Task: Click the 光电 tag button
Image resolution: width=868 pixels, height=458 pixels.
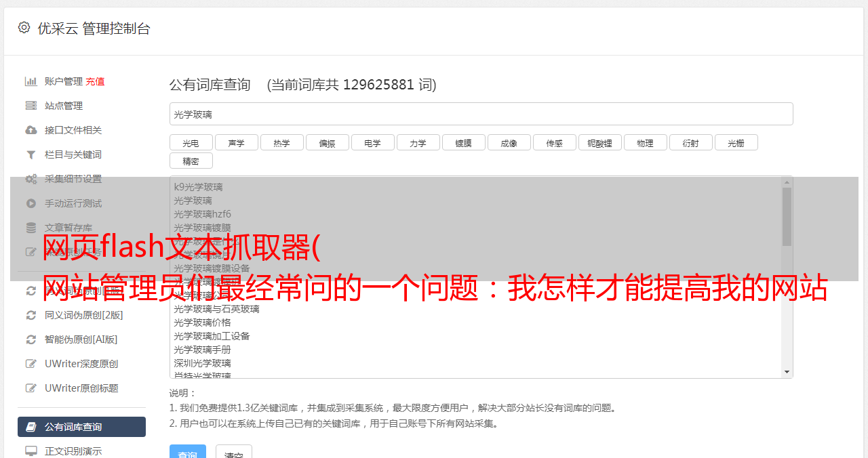Action: [191, 142]
